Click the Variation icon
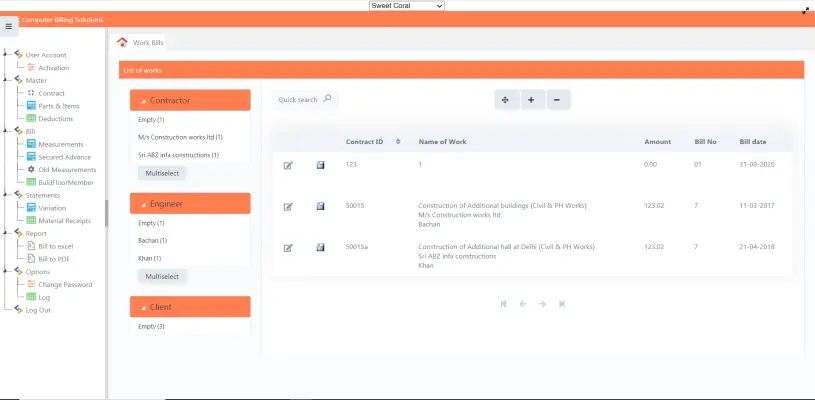 click(31, 208)
